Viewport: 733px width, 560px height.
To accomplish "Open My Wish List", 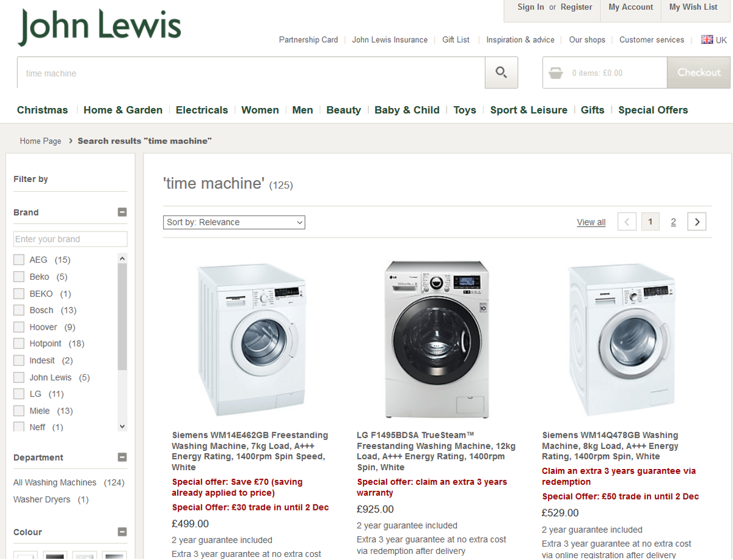I will 693,7.
